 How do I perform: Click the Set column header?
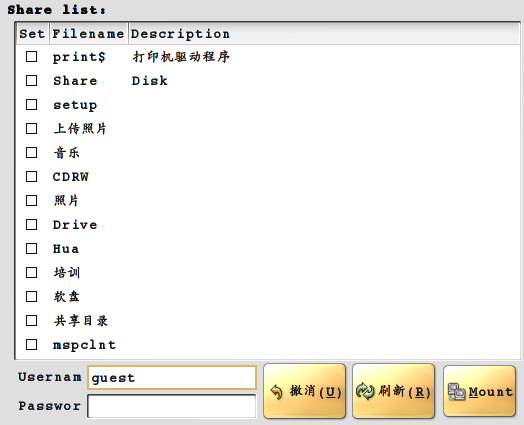pos(32,33)
